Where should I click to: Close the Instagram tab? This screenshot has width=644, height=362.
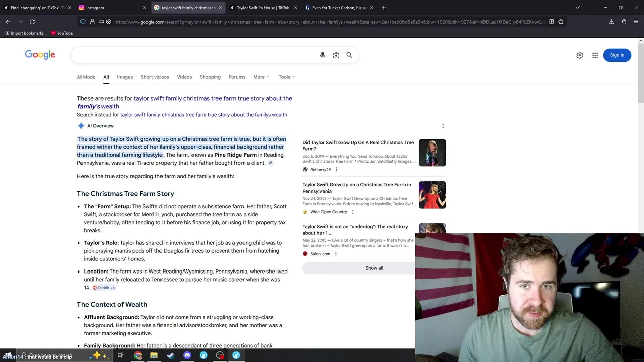tap(145, 8)
